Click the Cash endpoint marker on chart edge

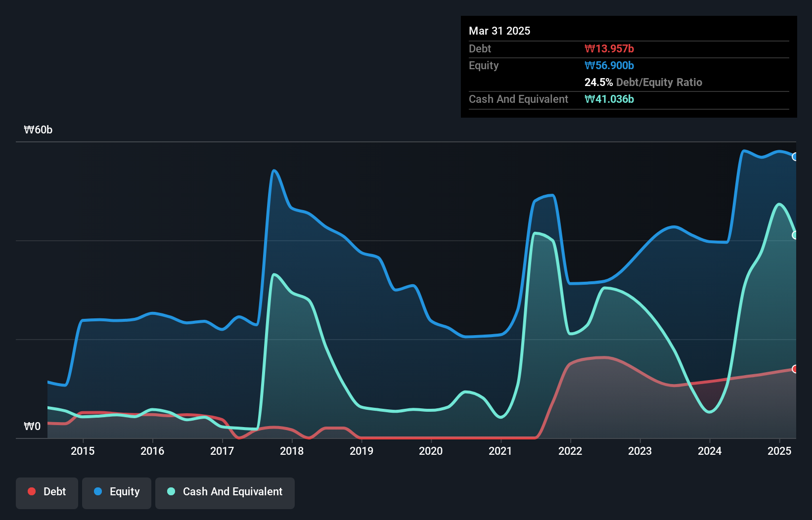coord(795,235)
